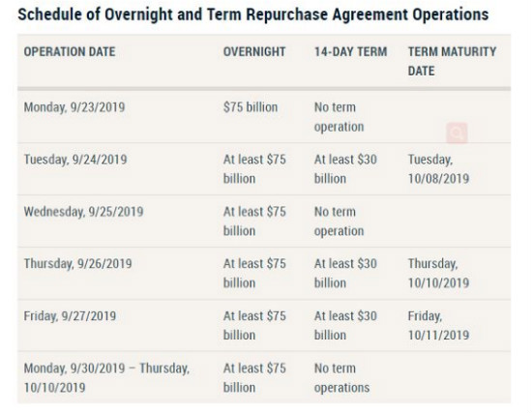Click the Tuesday, 9/24/2019 date cell
Screen dimensions: 532x413
click(x=75, y=160)
